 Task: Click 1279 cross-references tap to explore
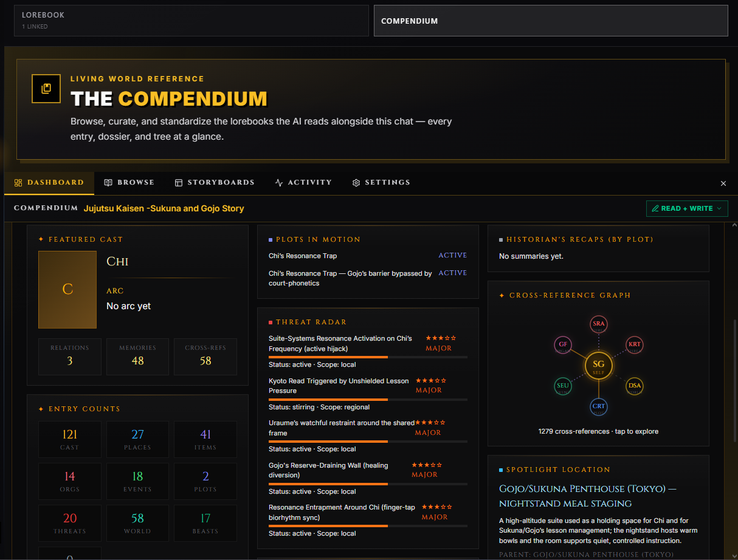598,431
